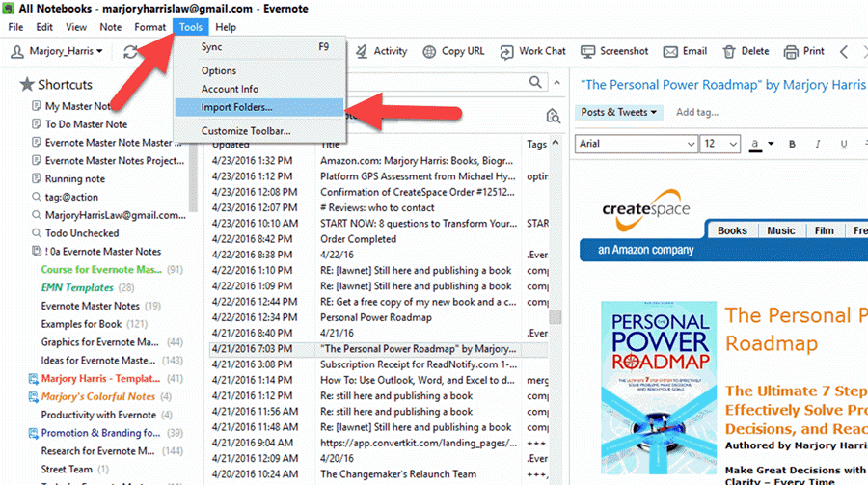This screenshot has height=485, width=868.
Task: Open the Examples for Book notebook
Action: pos(81,324)
